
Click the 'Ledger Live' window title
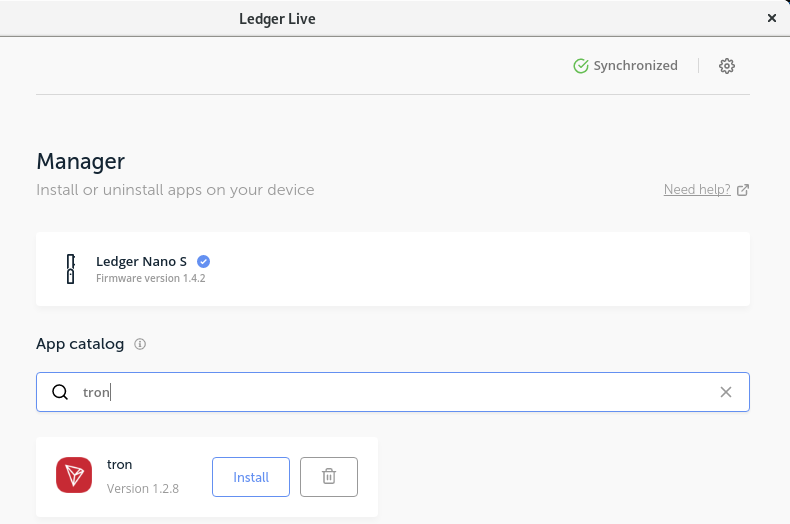click(x=277, y=19)
